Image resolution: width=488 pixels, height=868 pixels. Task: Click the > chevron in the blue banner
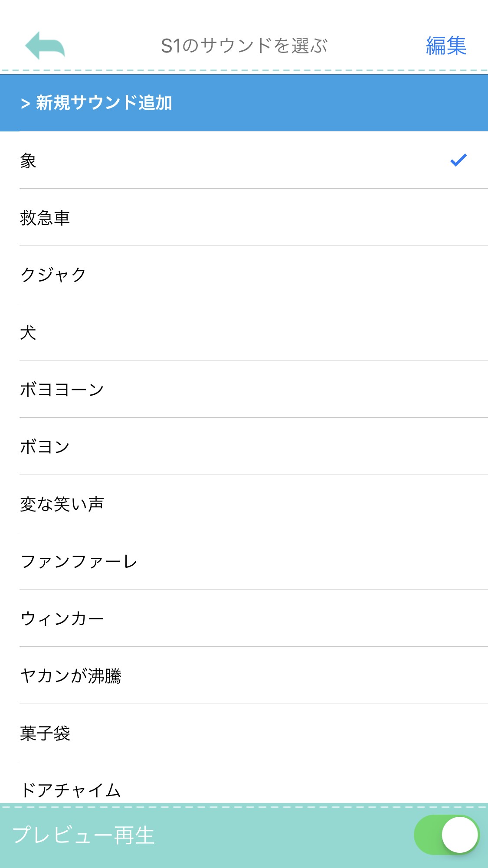[26, 104]
